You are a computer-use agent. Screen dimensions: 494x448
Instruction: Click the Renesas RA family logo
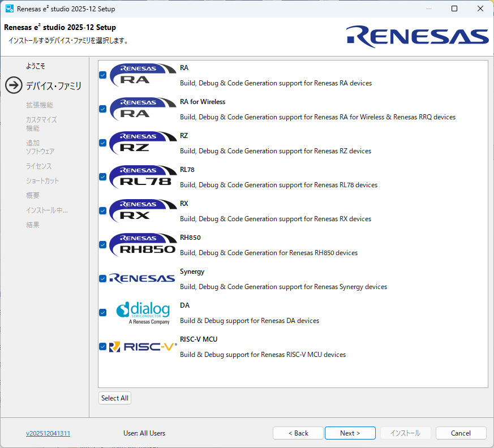143,75
